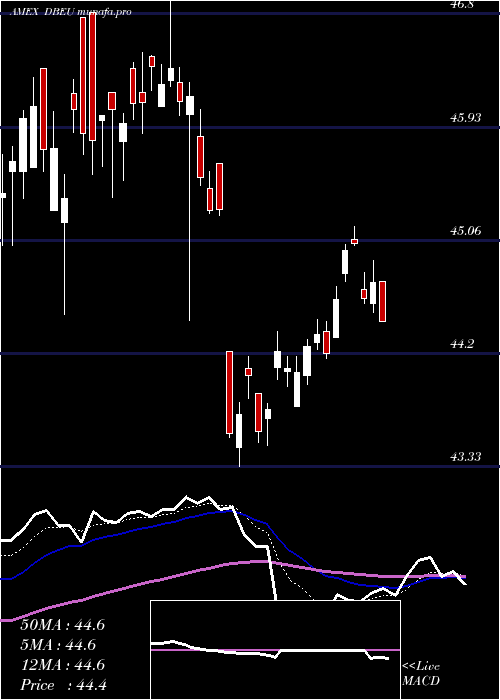Click the last red candlestick on the right
500x700 pixels.
pyautogui.click(x=383, y=301)
